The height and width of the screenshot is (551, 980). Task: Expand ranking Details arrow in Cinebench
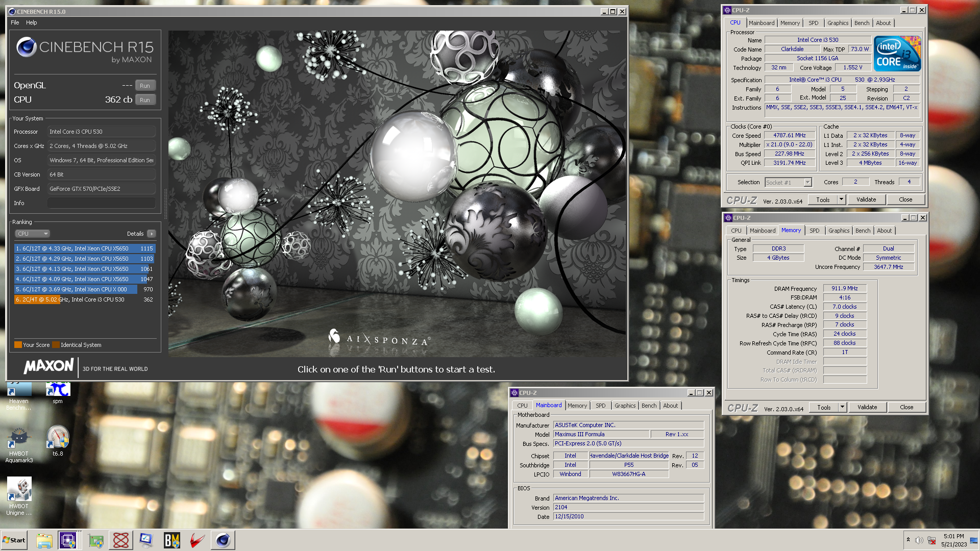tap(152, 234)
